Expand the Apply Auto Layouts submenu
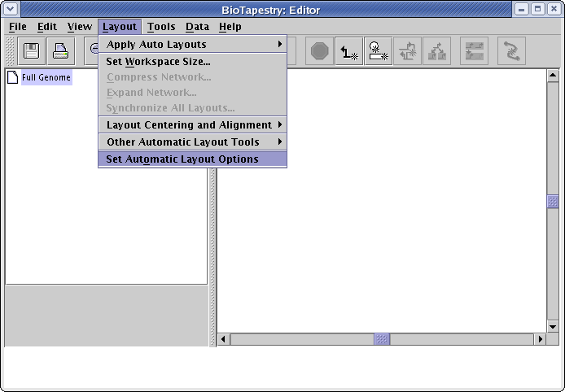Screen dimensions: 565x392 [x=192, y=44]
